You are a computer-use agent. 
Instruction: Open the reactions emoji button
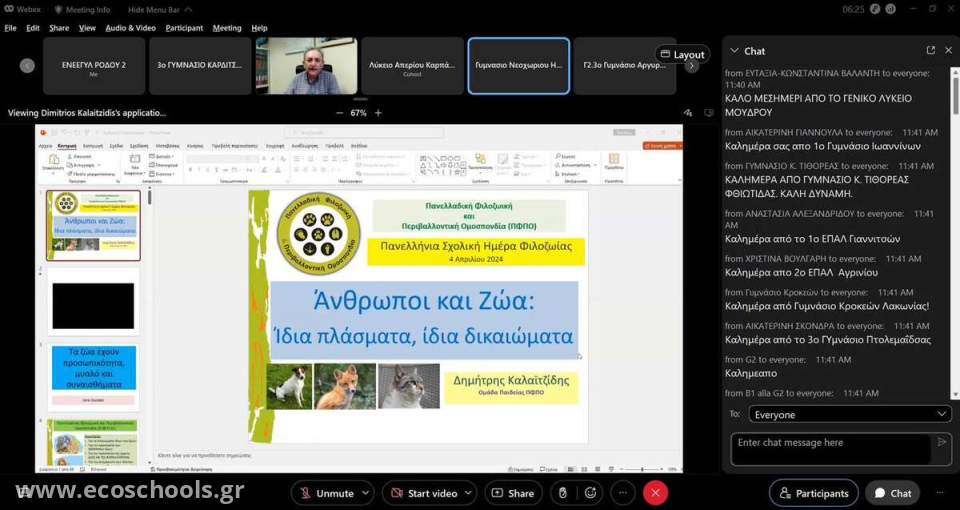591,493
